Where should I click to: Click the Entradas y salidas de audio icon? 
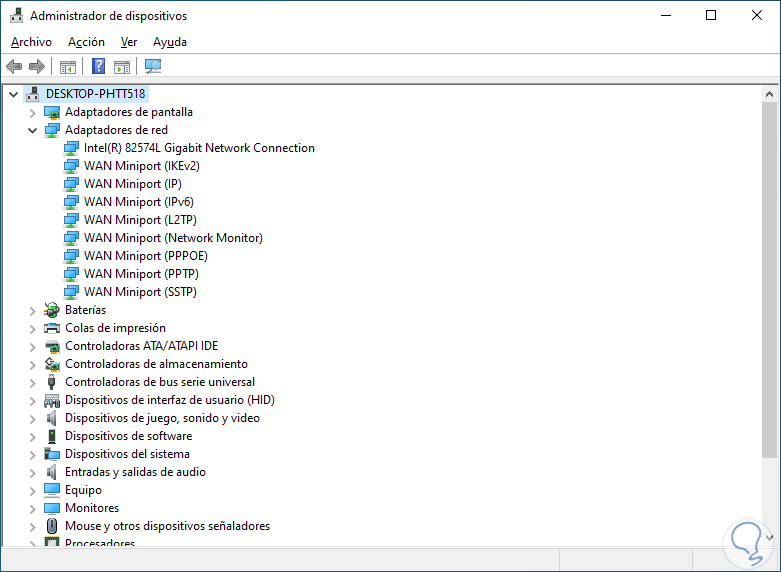pos(51,472)
